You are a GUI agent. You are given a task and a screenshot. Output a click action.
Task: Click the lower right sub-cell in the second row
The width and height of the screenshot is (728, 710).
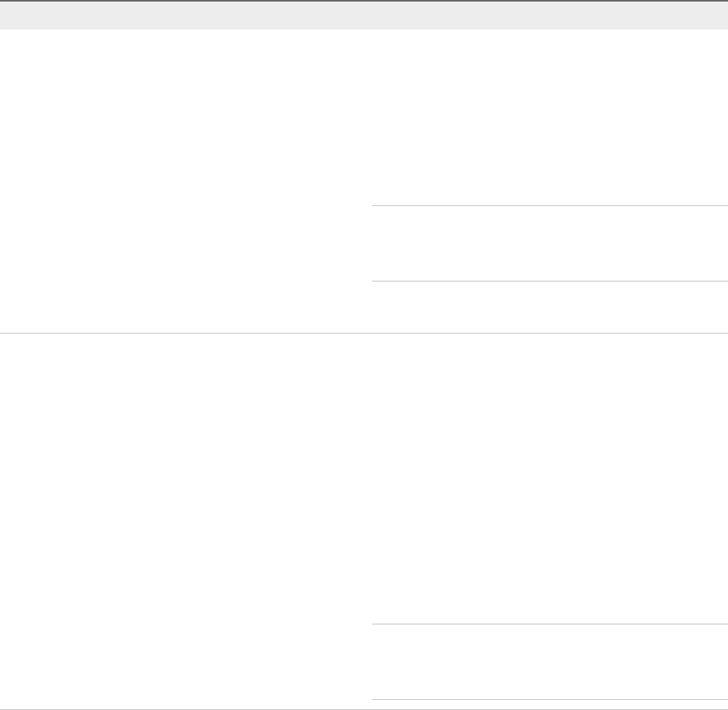(549, 662)
